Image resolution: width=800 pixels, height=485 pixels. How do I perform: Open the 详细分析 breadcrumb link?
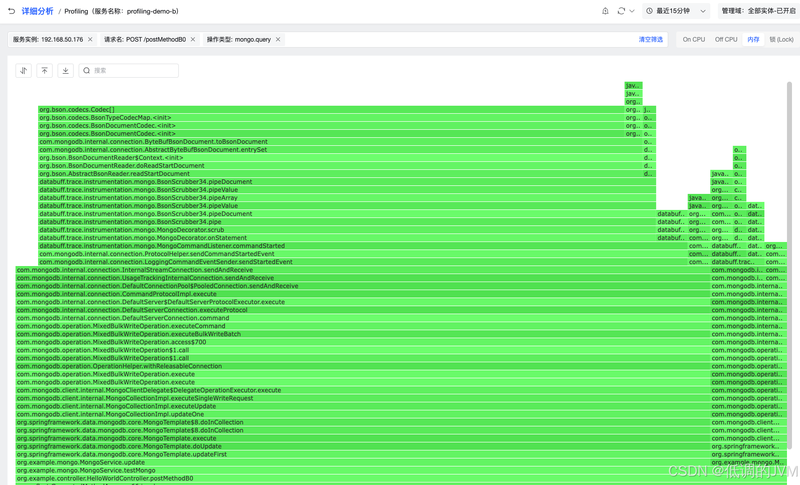point(37,11)
